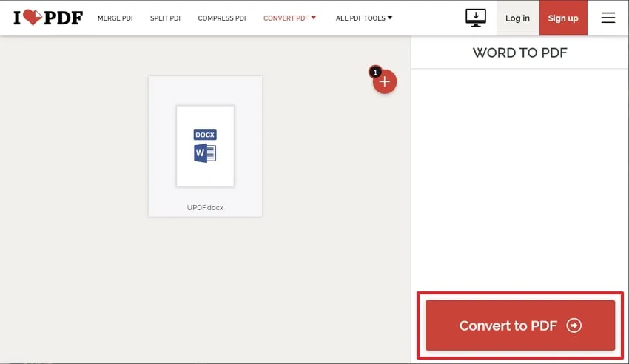Add more files with the plus button
This screenshot has width=629, height=364.
(385, 82)
